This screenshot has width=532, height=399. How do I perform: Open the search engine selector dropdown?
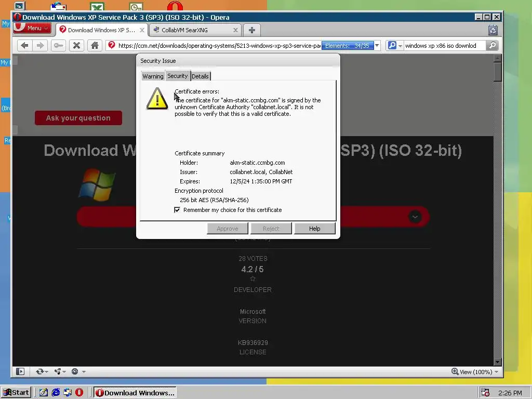(395, 46)
